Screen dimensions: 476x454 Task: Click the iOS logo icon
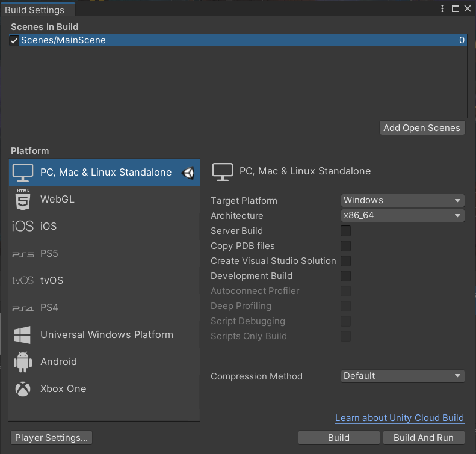coord(23,226)
